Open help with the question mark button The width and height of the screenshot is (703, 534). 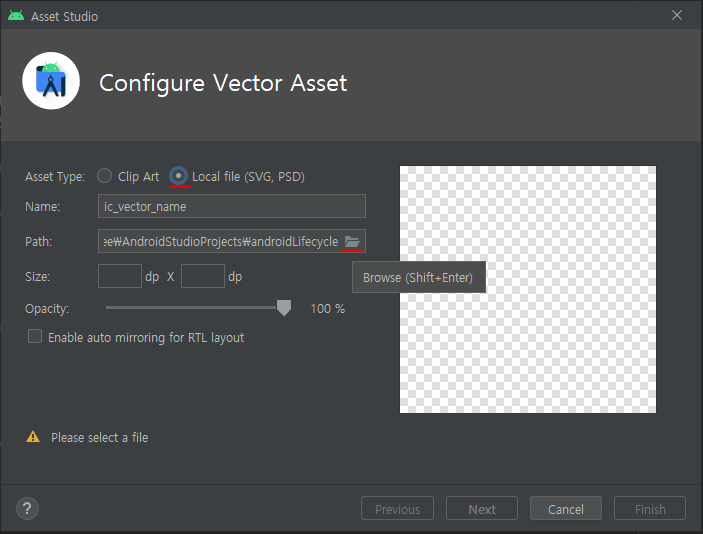click(27, 508)
